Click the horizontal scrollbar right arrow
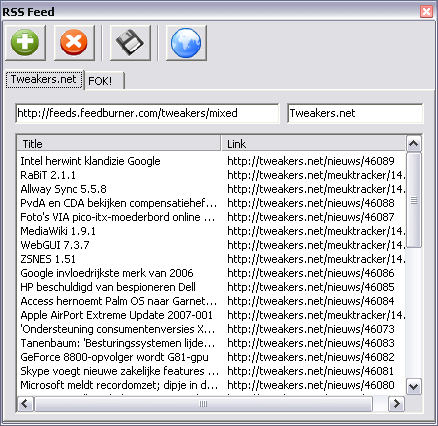The height and width of the screenshot is (426, 438). click(397, 404)
